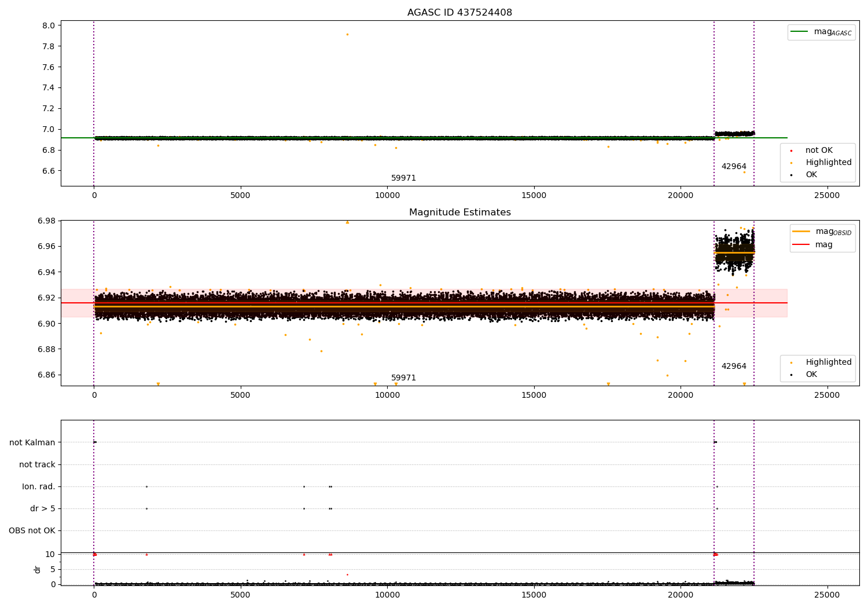
Task: Click the orange mag OBSID line in 42964 segment
Action: coord(734,252)
